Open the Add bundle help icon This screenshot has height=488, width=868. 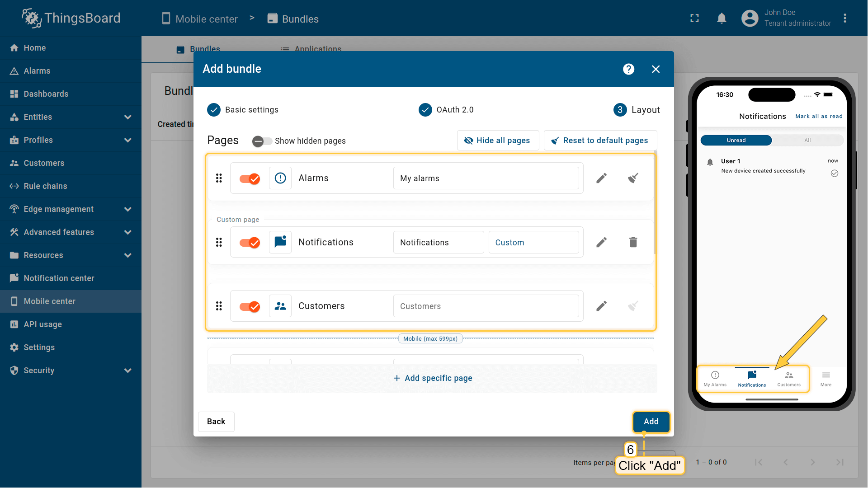coord(628,69)
